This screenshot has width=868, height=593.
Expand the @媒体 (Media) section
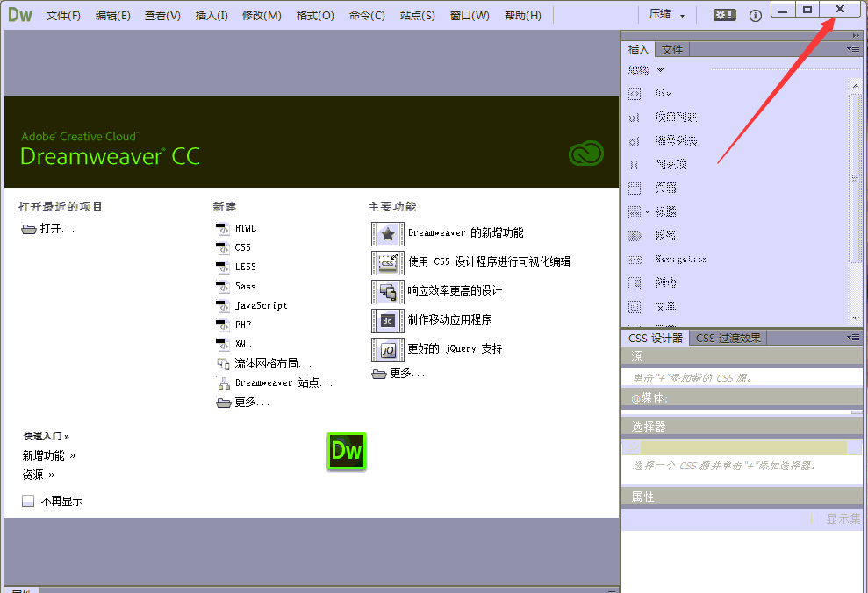coord(742,397)
